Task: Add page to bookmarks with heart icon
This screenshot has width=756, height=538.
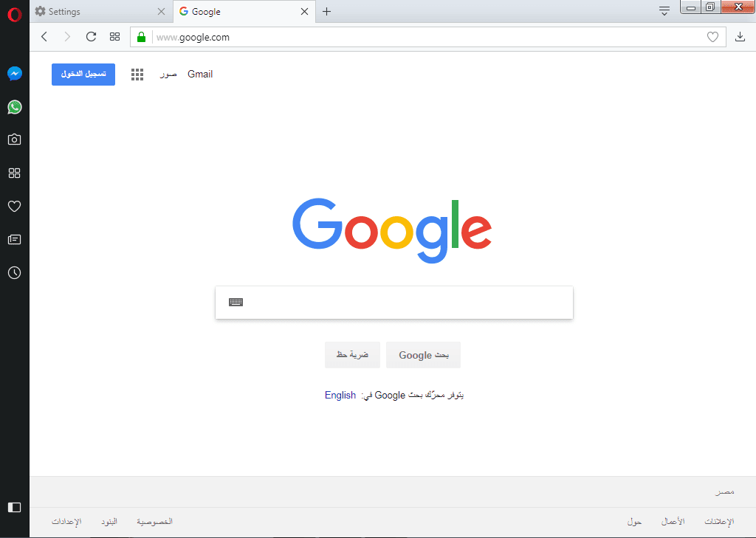Action: [x=712, y=37]
